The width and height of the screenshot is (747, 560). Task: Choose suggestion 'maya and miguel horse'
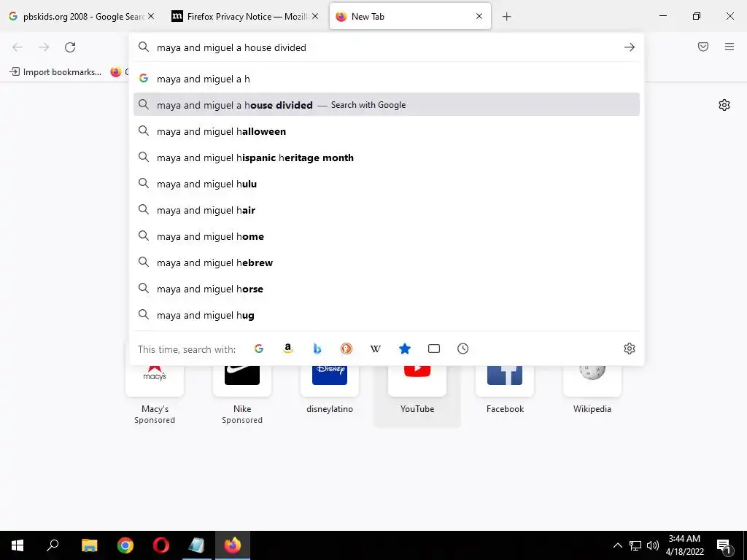click(x=387, y=289)
